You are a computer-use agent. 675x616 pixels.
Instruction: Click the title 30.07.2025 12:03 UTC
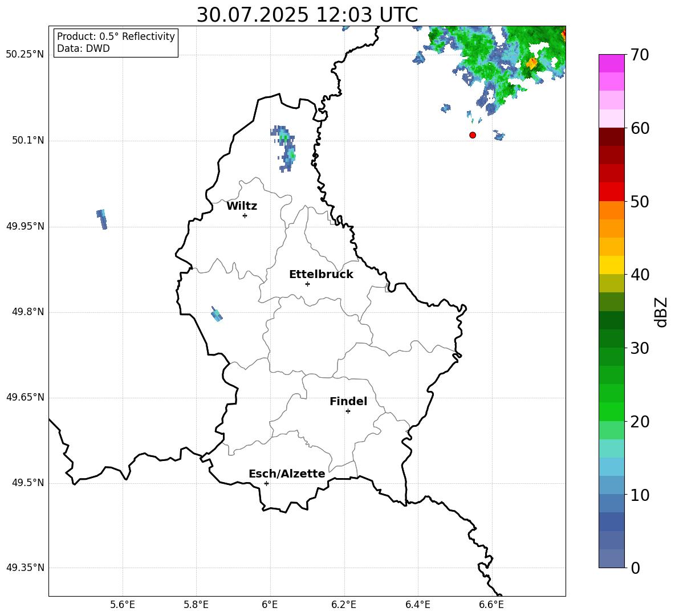tap(307, 15)
